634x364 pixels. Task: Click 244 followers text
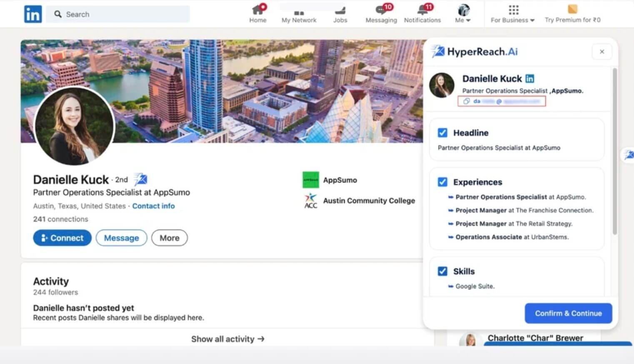point(55,292)
